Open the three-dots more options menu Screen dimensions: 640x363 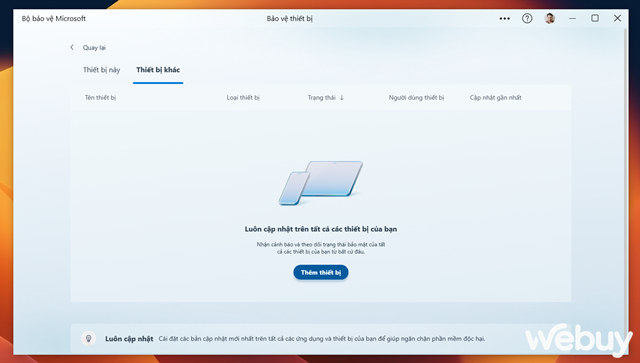coord(504,18)
